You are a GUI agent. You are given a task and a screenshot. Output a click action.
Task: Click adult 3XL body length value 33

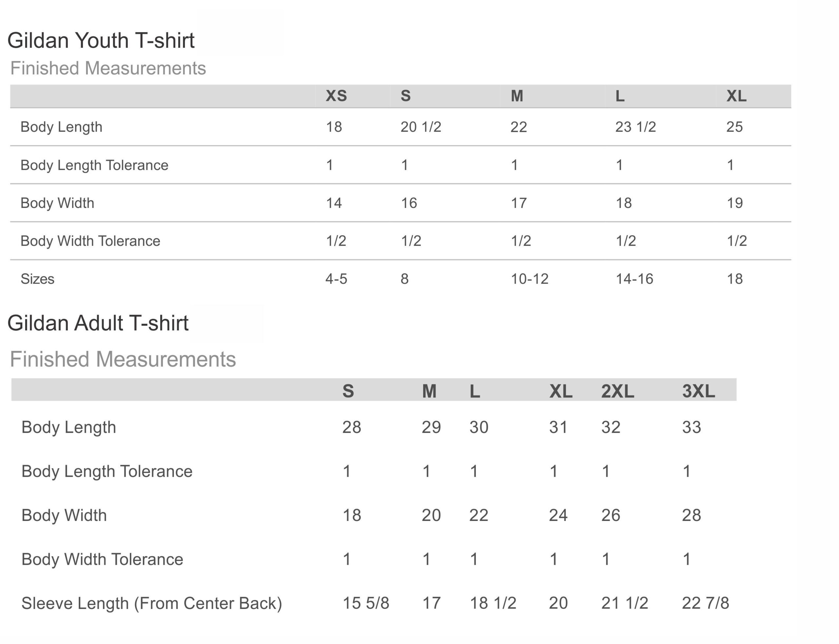692,427
